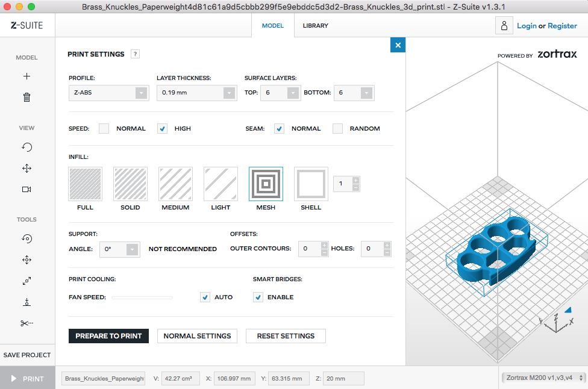This screenshot has height=389, width=588.
Task: Click the Prepare to Print button
Action: point(108,336)
